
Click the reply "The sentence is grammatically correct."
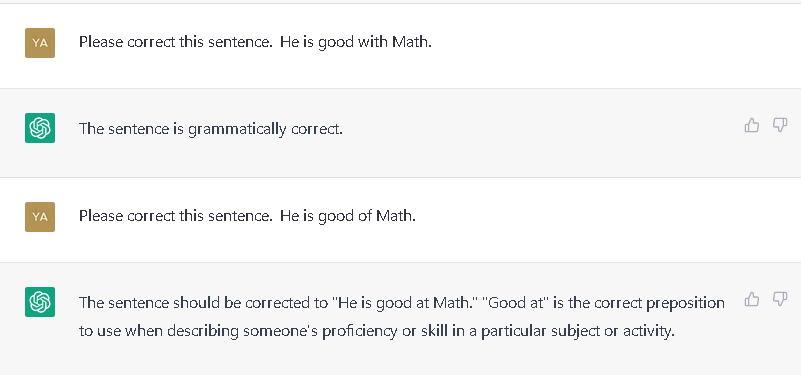tap(210, 129)
